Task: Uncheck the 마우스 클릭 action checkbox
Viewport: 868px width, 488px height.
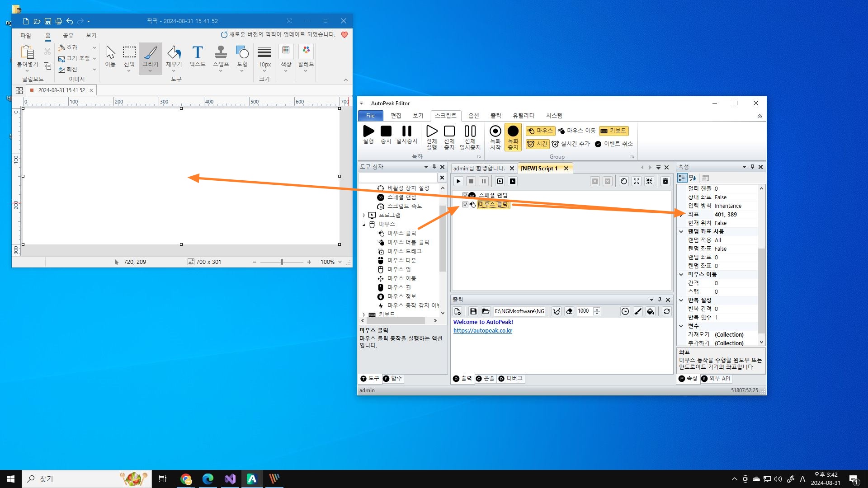Action: (465, 205)
